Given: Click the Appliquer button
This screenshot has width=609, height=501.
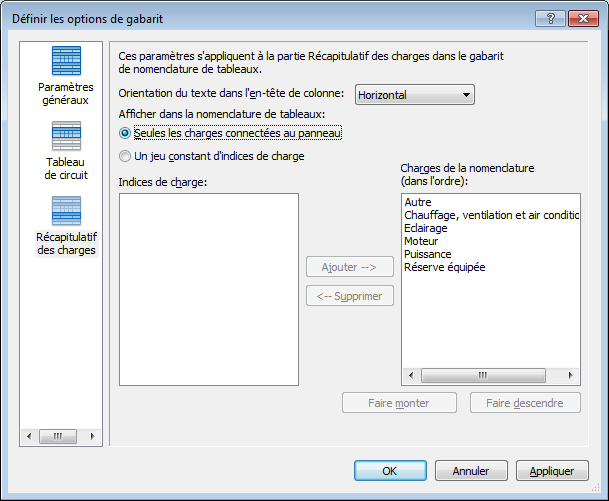Looking at the screenshot, I should [x=552, y=471].
